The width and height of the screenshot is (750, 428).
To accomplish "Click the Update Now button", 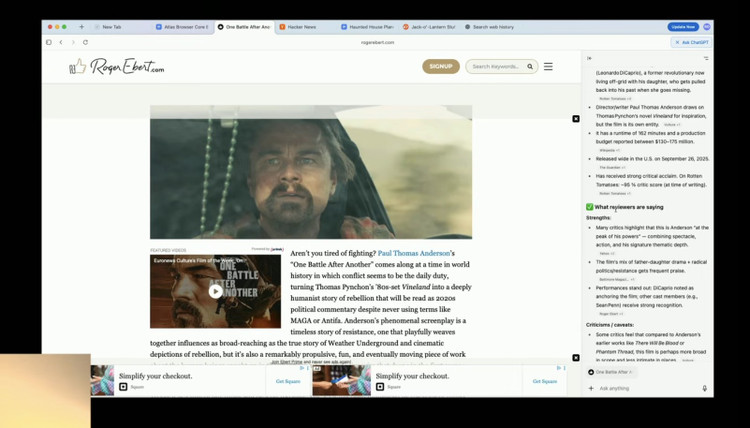I will point(683,27).
